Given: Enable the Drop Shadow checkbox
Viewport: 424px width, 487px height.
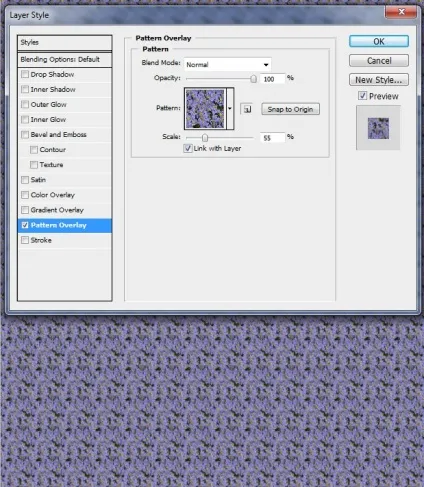Looking at the screenshot, I should pyautogui.click(x=25, y=74).
